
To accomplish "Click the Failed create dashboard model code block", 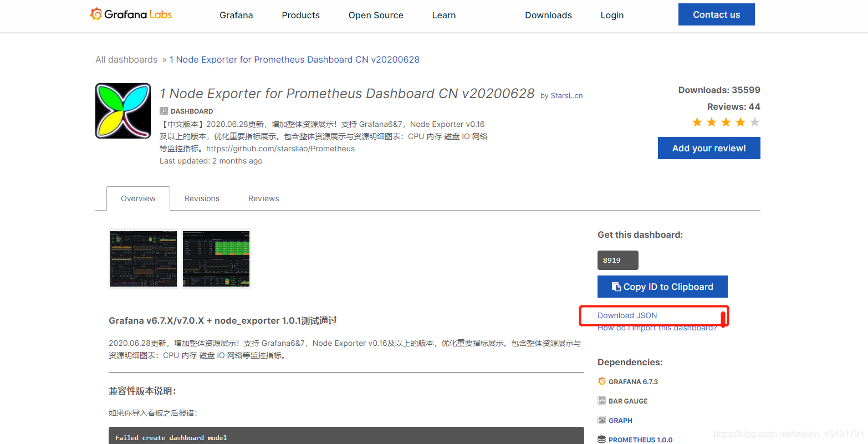I will (x=346, y=436).
